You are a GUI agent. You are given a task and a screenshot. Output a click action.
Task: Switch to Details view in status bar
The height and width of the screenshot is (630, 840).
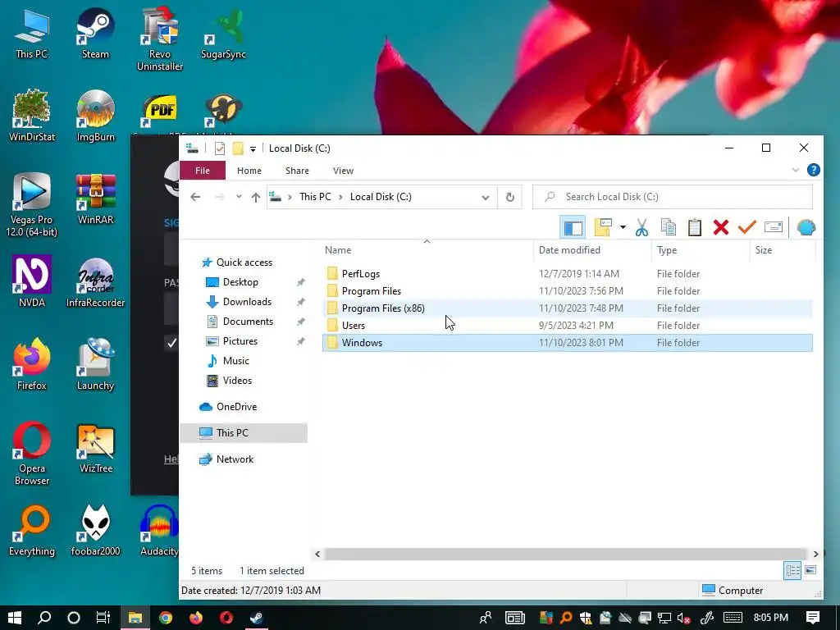coord(793,571)
